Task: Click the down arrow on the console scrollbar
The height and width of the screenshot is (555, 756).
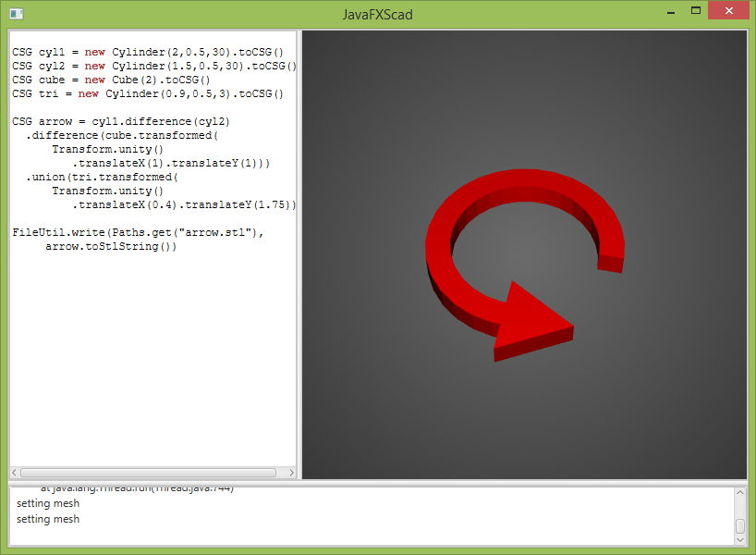Action: coord(741,540)
